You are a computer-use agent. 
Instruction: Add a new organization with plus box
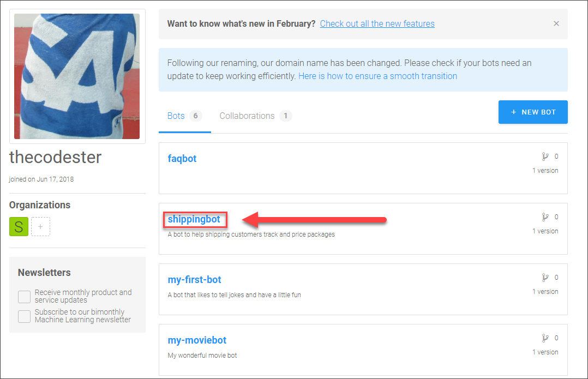click(x=40, y=227)
